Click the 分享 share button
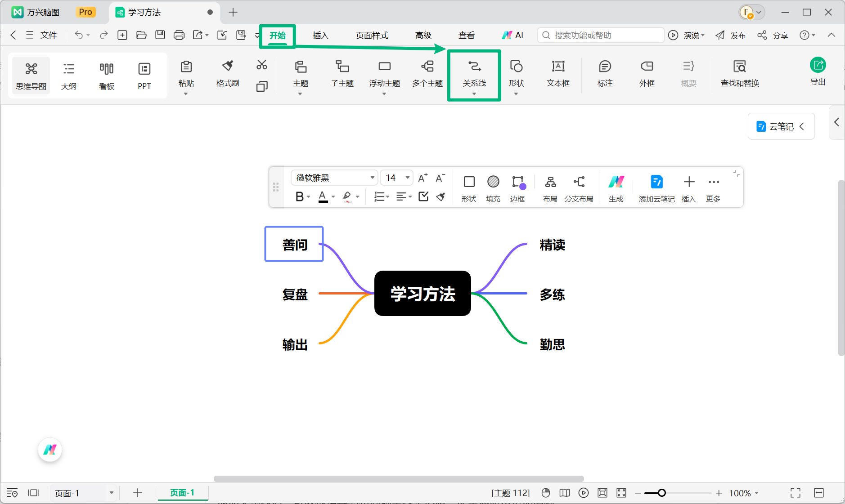The image size is (845, 504). tap(773, 36)
